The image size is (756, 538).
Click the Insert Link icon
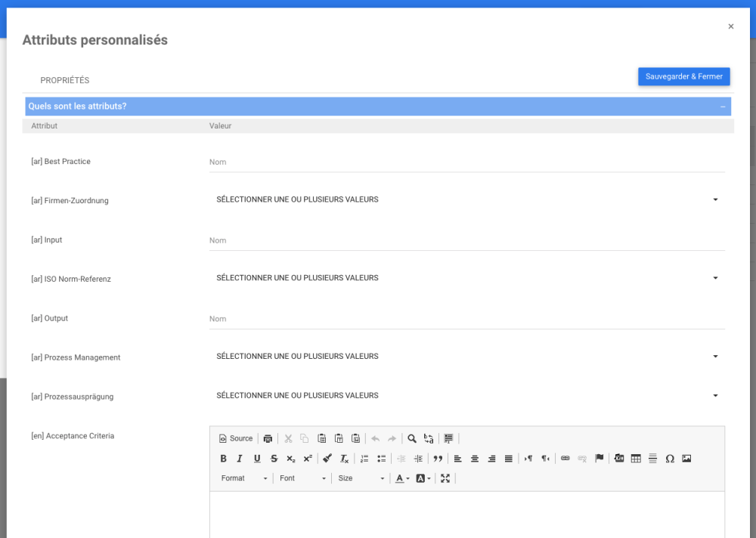(565, 459)
